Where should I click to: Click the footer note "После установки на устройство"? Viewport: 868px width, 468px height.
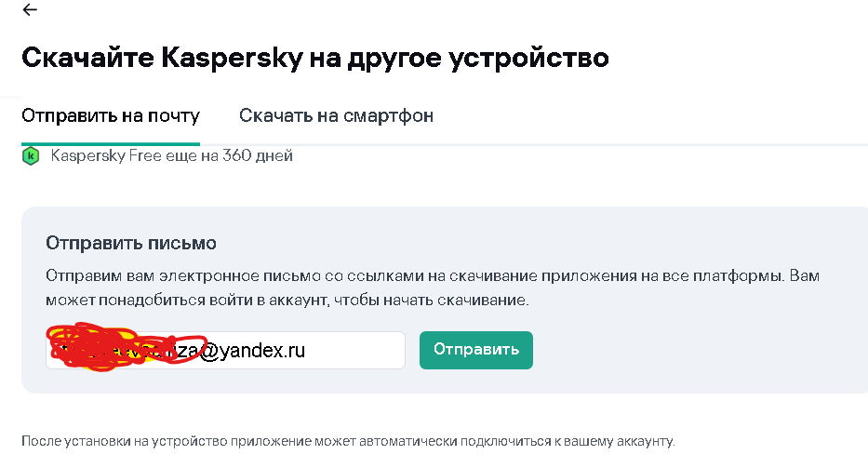348,441
